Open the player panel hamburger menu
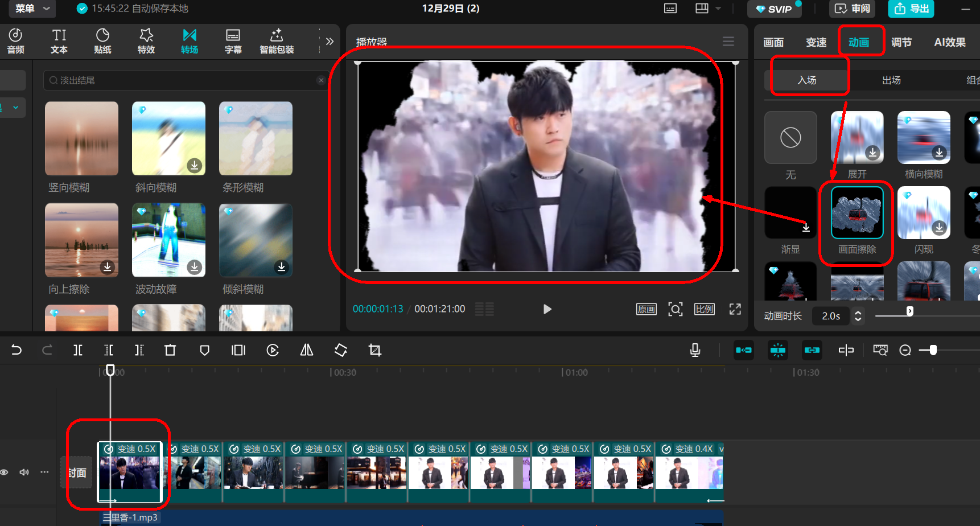The image size is (980, 526). click(x=728, y=42)
